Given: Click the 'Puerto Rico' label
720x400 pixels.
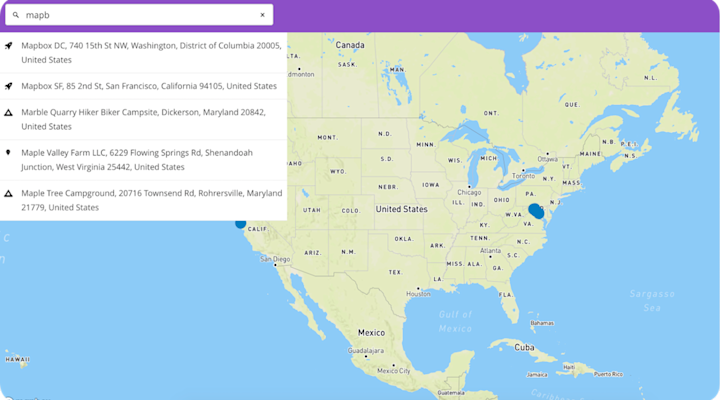Looking at the screenshot, I should click(608, 374).
